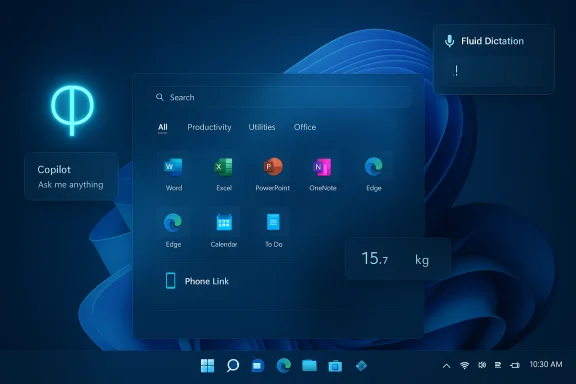Expand the hidden tray icons chevron
The width and height of the screenshot is (576, 384).
446,366
